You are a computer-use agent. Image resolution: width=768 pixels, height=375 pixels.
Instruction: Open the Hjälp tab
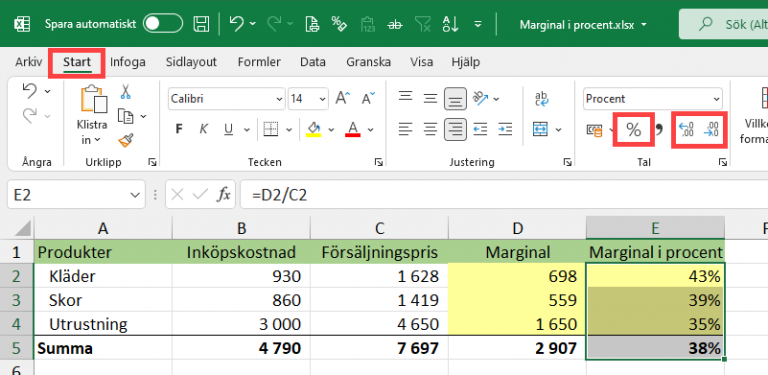point(465,62)
